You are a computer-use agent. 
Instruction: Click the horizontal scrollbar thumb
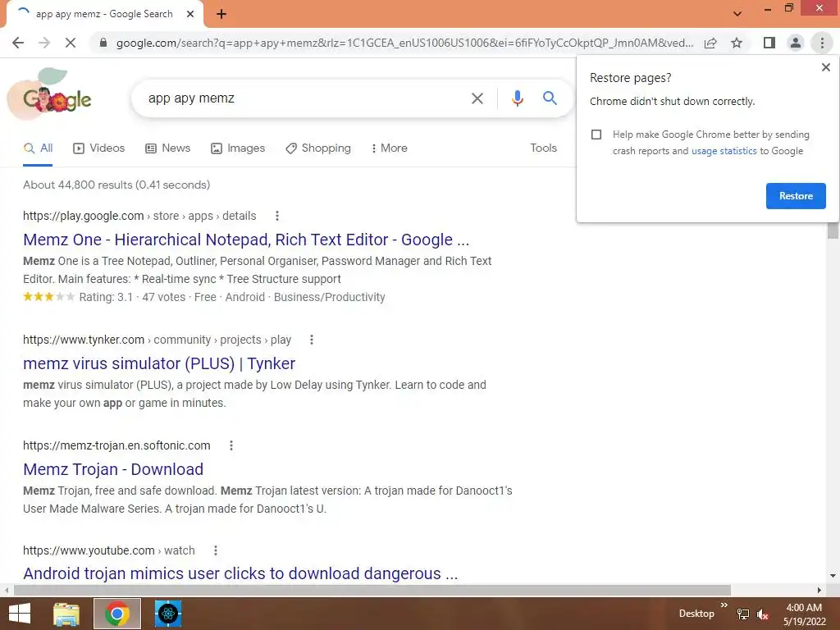coord(372,591)
